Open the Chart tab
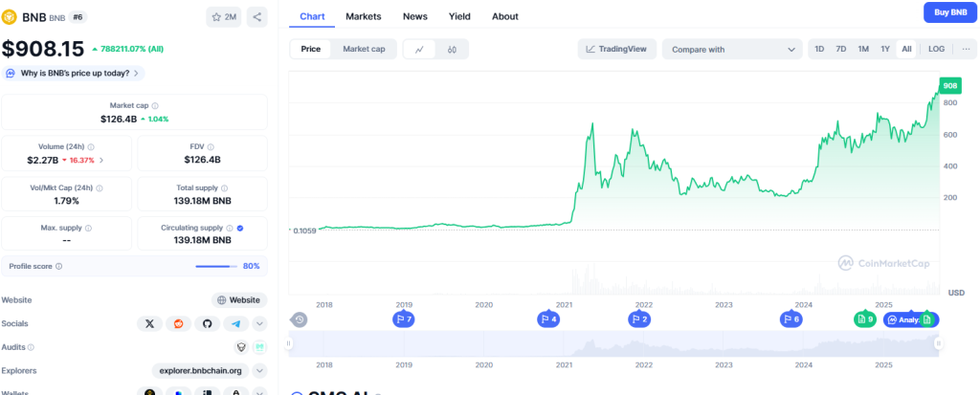The height and width of the screenshot is (395, 980). [x=312, y=17]
